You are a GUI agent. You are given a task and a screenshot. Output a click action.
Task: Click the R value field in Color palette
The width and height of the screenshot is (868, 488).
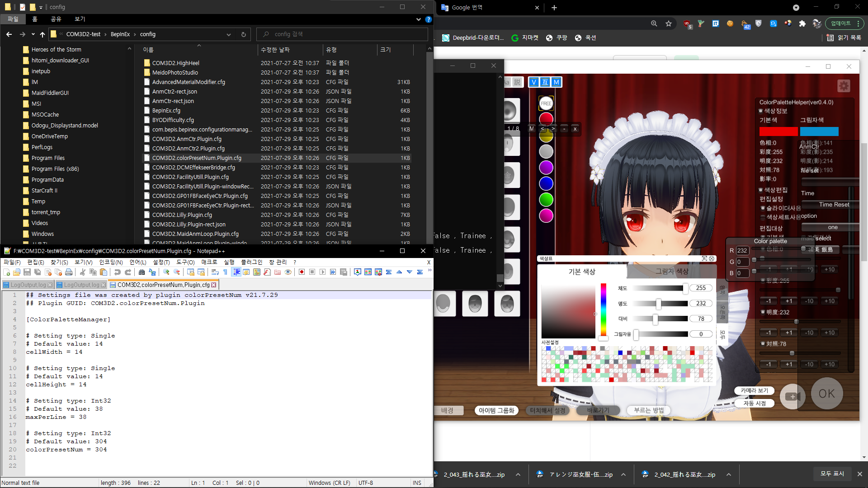(743, 250)
